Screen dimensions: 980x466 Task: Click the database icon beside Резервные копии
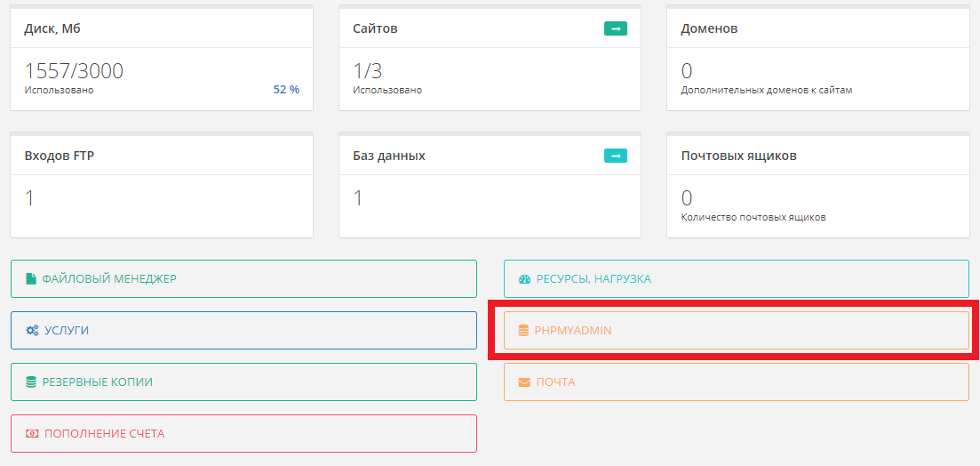click(30, 382)
